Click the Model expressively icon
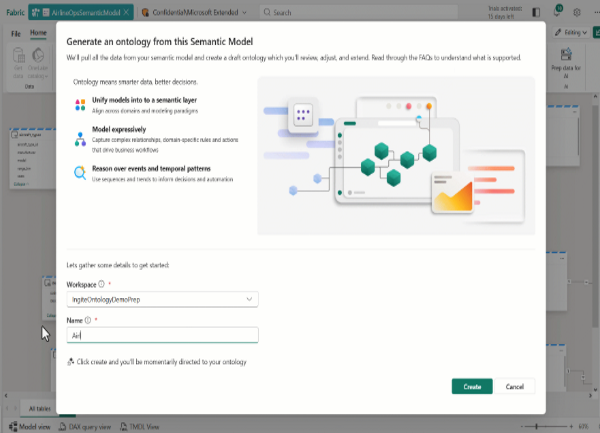 (80, 139)
